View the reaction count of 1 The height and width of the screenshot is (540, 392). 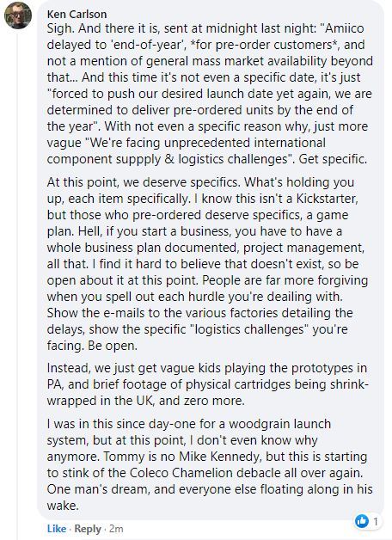[x=376, y=521]
